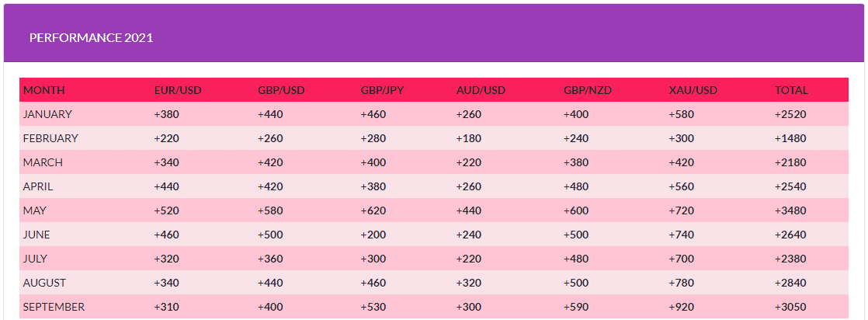Select the XAU/USD column header

point(693,90)
